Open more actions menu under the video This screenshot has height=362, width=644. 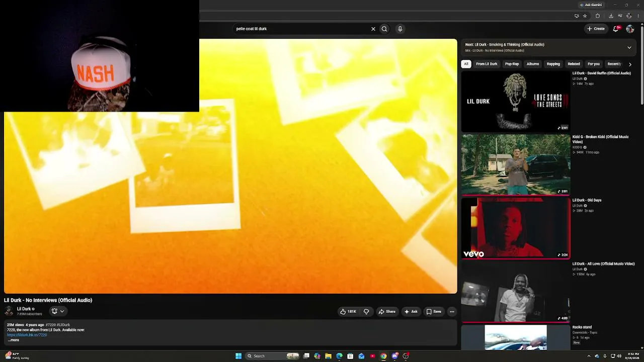coord(452,312)
